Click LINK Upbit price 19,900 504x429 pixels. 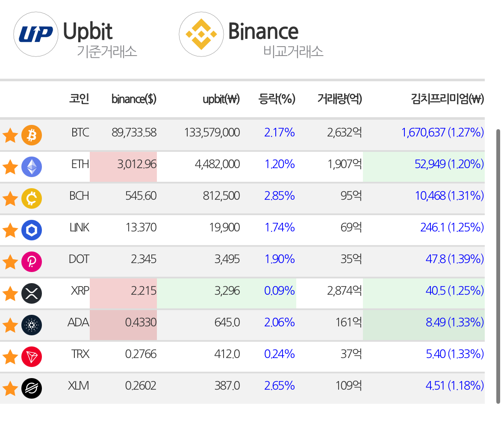[225, 228]
